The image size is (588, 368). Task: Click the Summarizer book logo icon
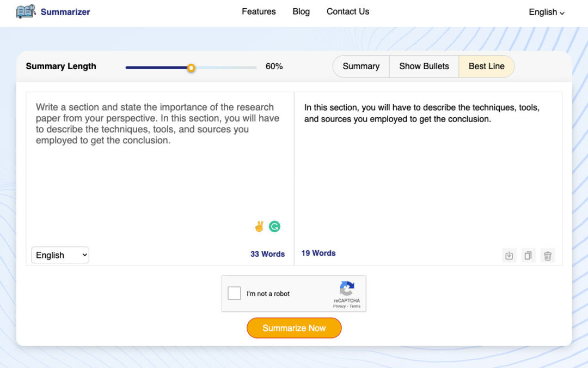coord(26,11)
